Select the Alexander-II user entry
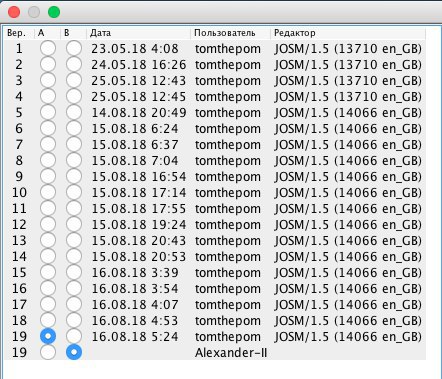The image size is (442, 379). pyautogui.click(x=231, y=353)
